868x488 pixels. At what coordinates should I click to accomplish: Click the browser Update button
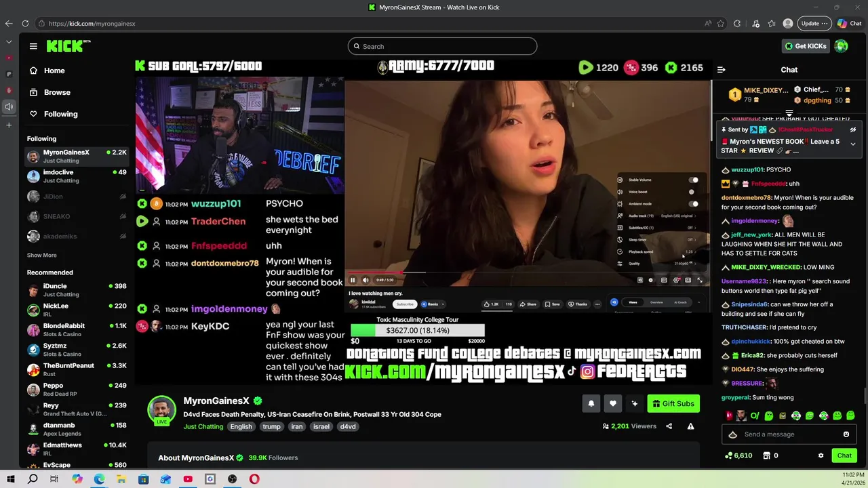tap(814, 23)
